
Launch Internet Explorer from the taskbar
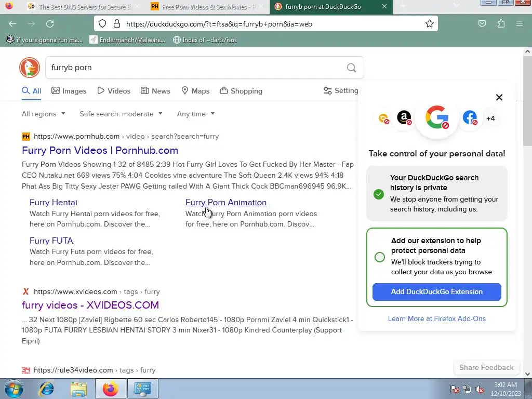[x=46, y=389]
